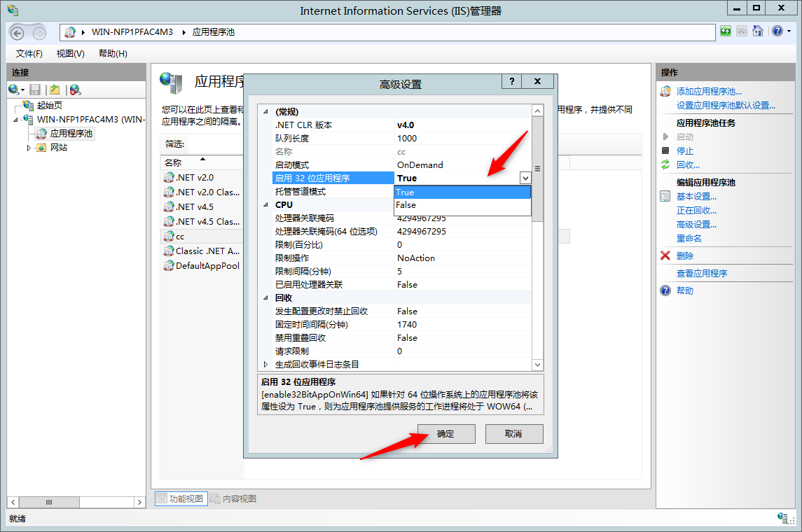Image resolution: width=802 pixels, height=532 pixels.
Task: Click the DefaultAppPool icon
Action: pos(168,266)
